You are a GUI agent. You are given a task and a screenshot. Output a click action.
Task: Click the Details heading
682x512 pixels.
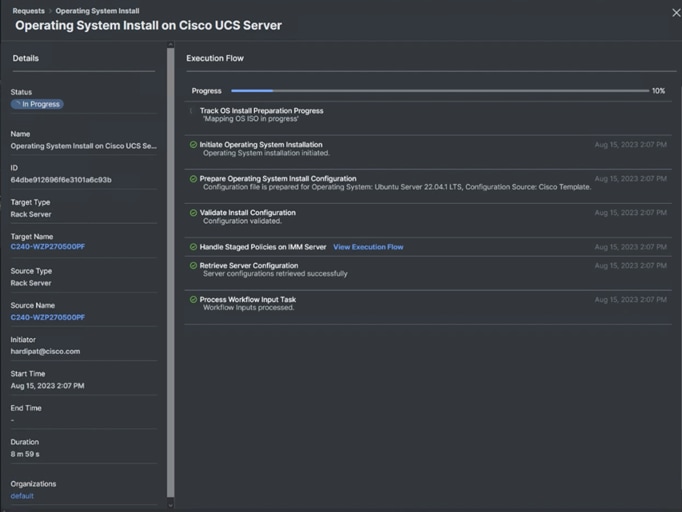tap(26, 58)
